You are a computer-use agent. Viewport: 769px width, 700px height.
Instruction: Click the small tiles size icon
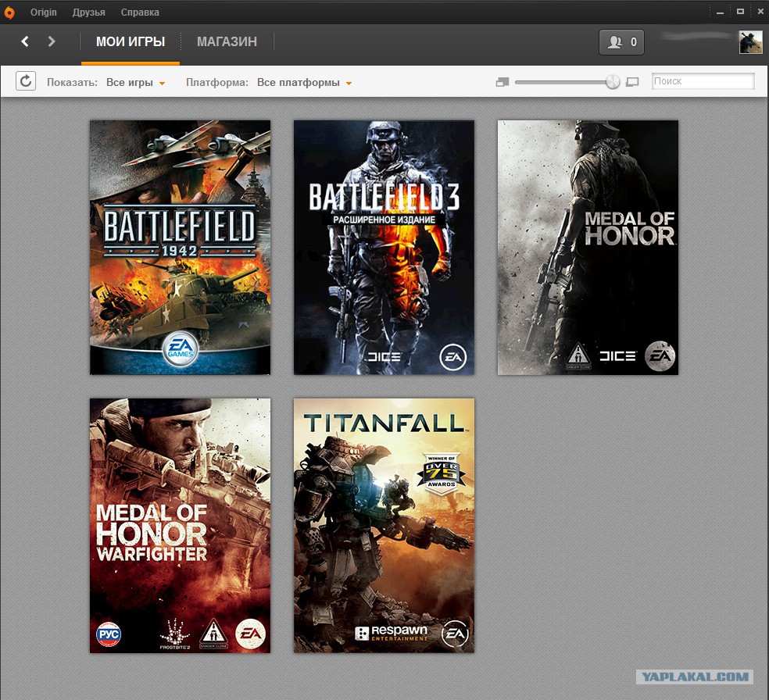(502, 82)
